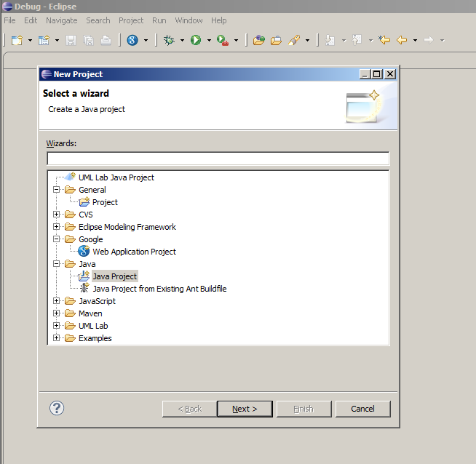Image resolution: width=476 pixels, height=464 pixels.
Task: Click the green Run toolbar icon
Action: pos(196,40)
